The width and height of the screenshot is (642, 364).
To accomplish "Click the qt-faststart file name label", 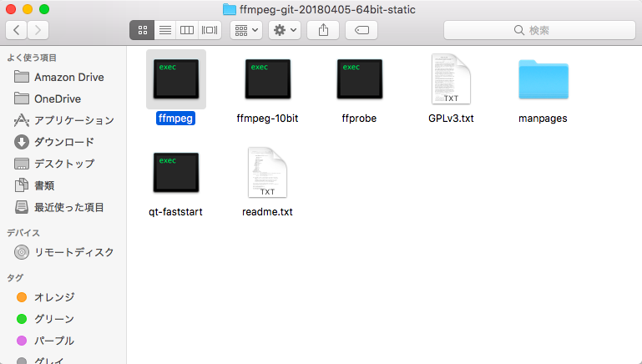I will (175, 212).
